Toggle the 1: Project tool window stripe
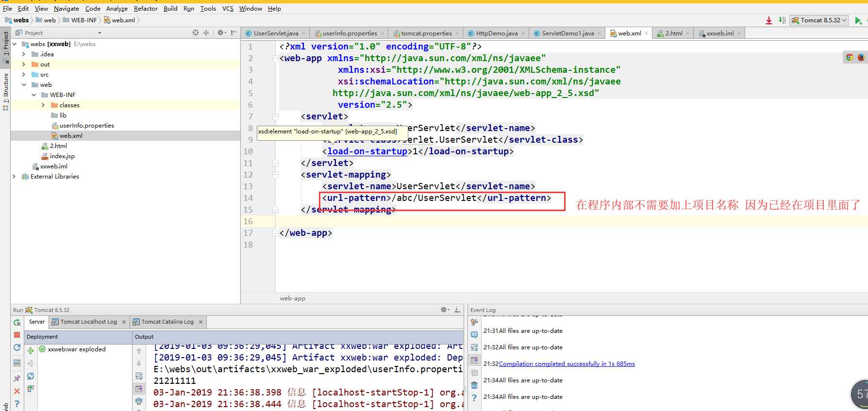Image resolution: width=868 pixels, height=411 pixels. [x=5, y=47]
